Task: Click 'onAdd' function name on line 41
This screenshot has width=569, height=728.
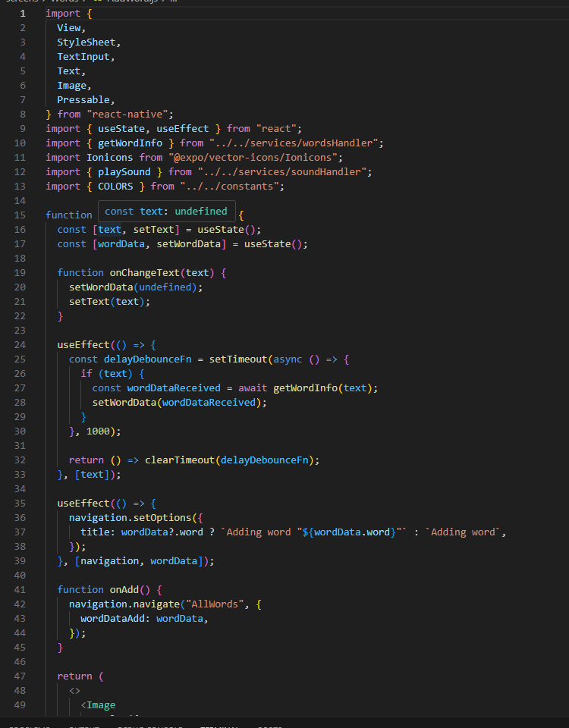Action: [x=124, y=589]
